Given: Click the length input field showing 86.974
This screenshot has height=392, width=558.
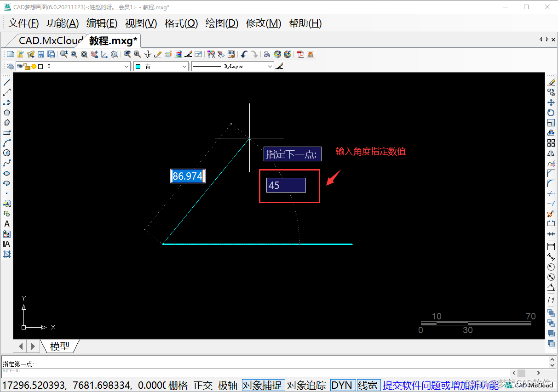Looking at the screenshot, I should [188, 176].
